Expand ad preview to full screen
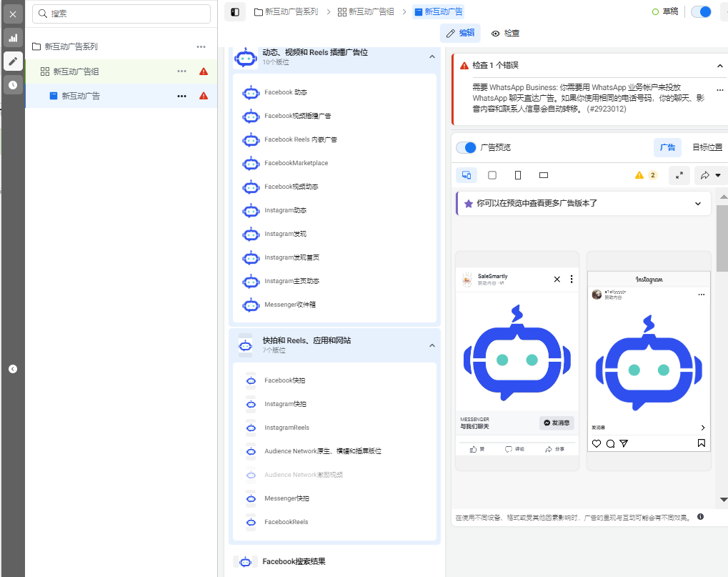This screenshot has width=728, height=577. (679, 175)
